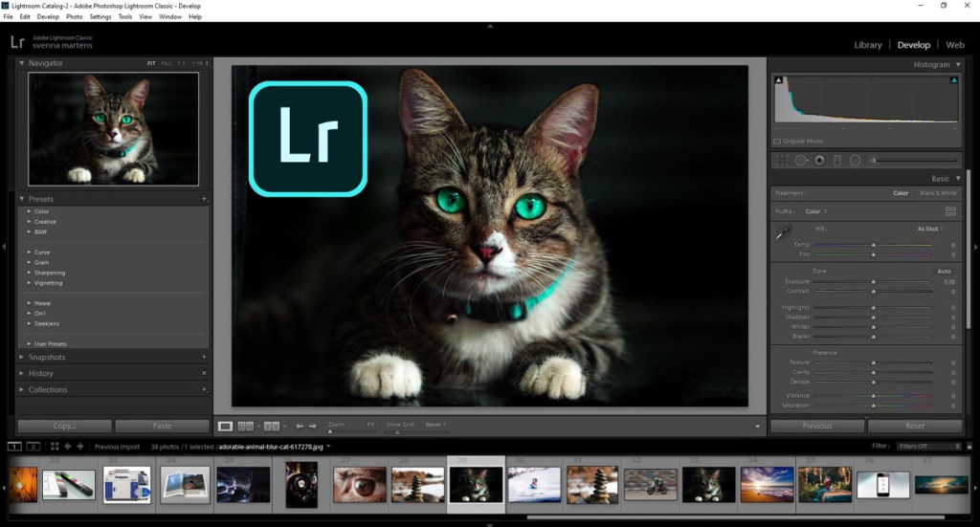Open Grid view from filmstrip bar
The width and height of the screenshot is (980, 527).
[x=55, y=447]
